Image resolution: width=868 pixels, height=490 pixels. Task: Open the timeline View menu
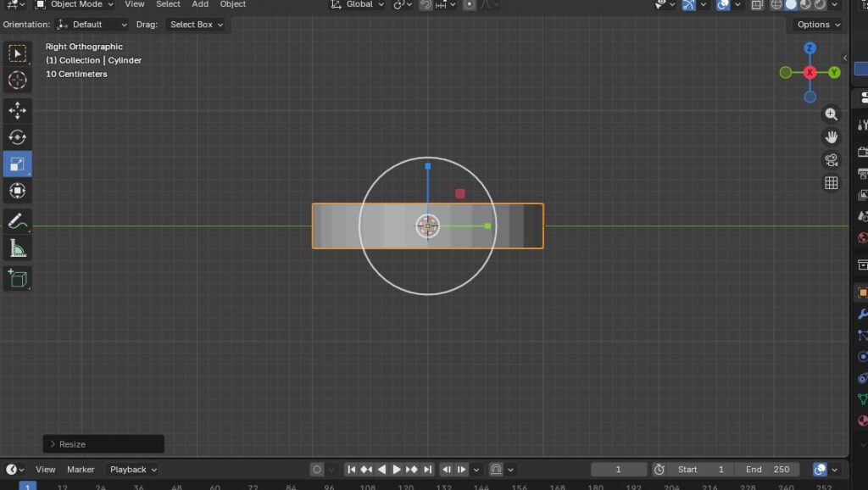click(46, 470)
